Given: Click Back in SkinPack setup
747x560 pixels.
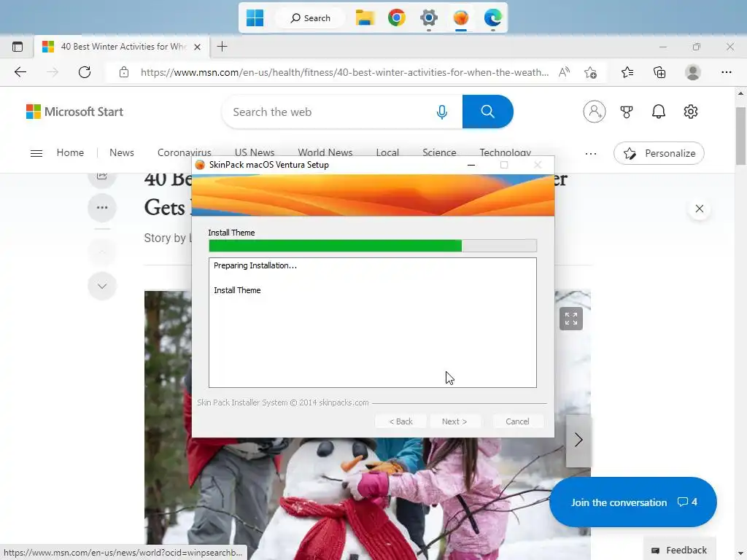Looking at the screenshot, I should click(x=400, y=421).
